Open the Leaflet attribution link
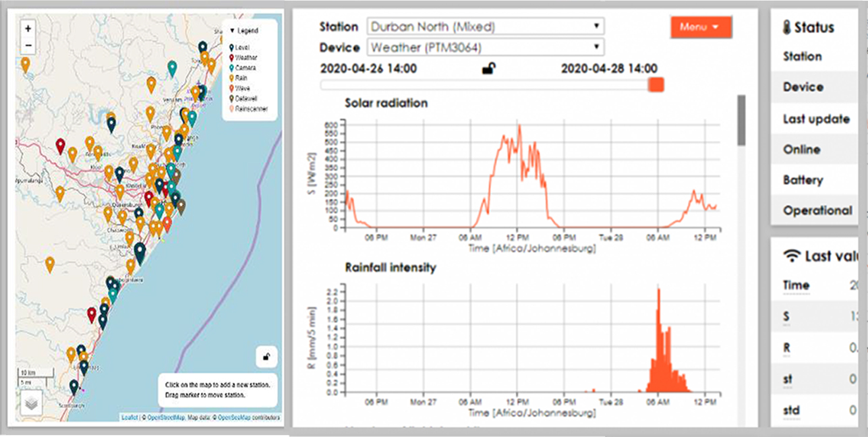868x437 pixels. pos(129,417)
